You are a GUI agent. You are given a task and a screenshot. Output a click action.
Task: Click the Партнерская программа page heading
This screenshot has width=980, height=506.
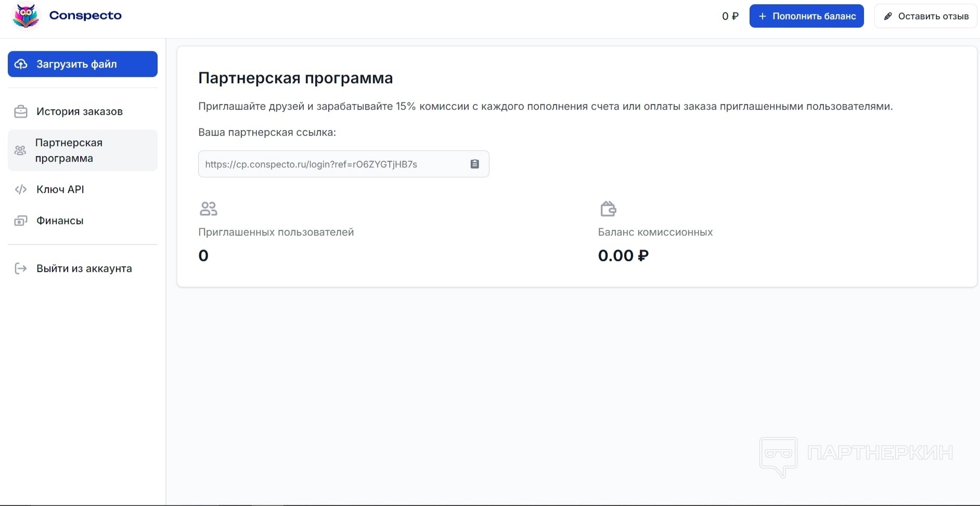click(295, 78)
